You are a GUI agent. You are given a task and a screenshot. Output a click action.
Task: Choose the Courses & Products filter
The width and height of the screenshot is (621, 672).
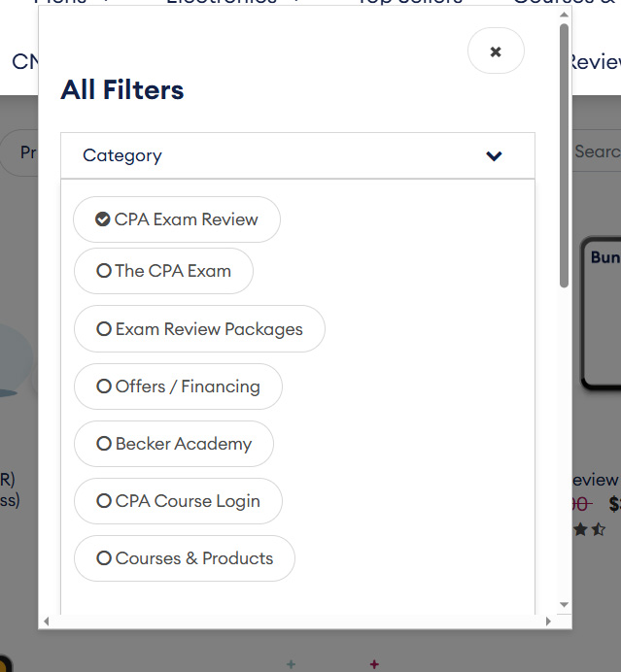185,558
